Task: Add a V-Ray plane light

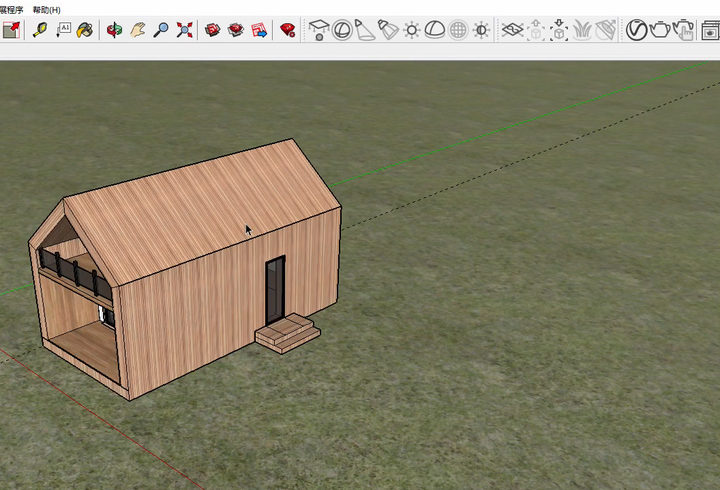Action: (319, 30)
